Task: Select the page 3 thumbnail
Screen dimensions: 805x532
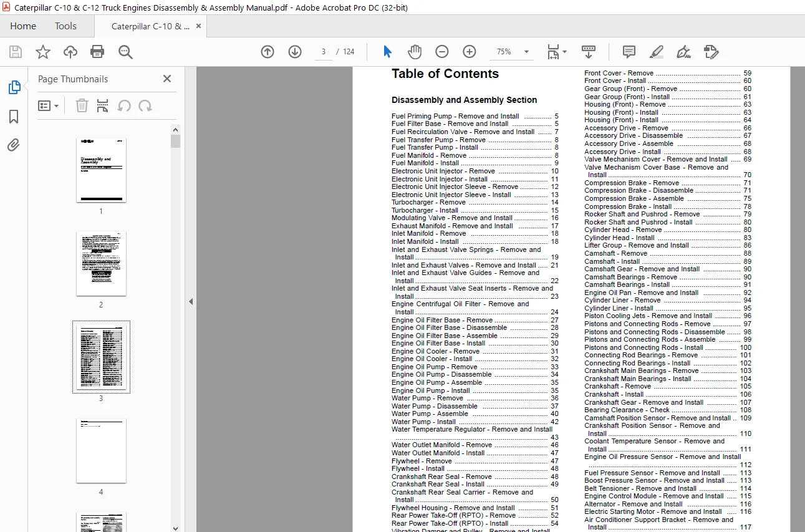Action: [x=101, y=357]
